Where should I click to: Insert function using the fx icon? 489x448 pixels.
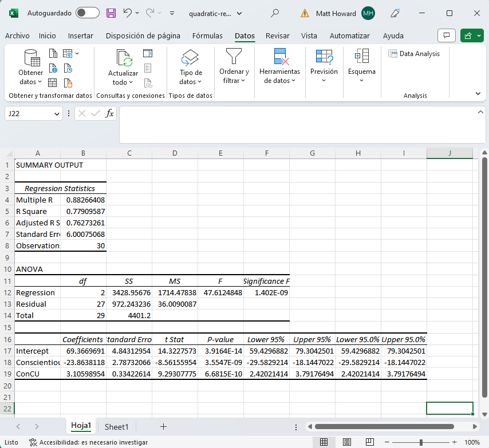click(x=109, y=113)
